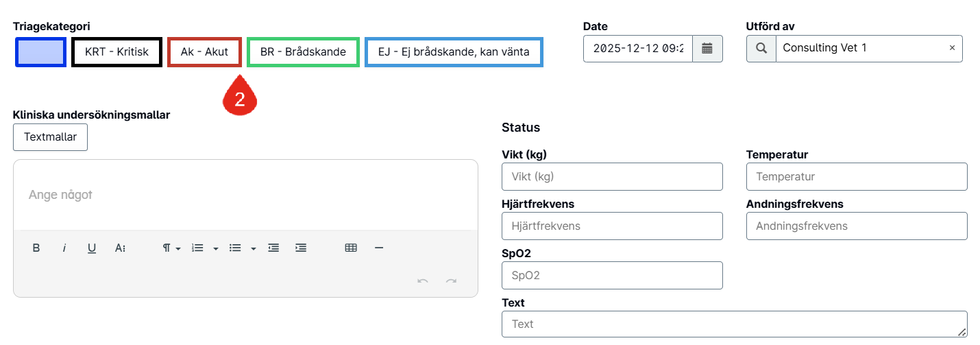The height and width of the screenshot is (345, 980).
Task: Click the Text textarea under Status
Action: (735, 324)
